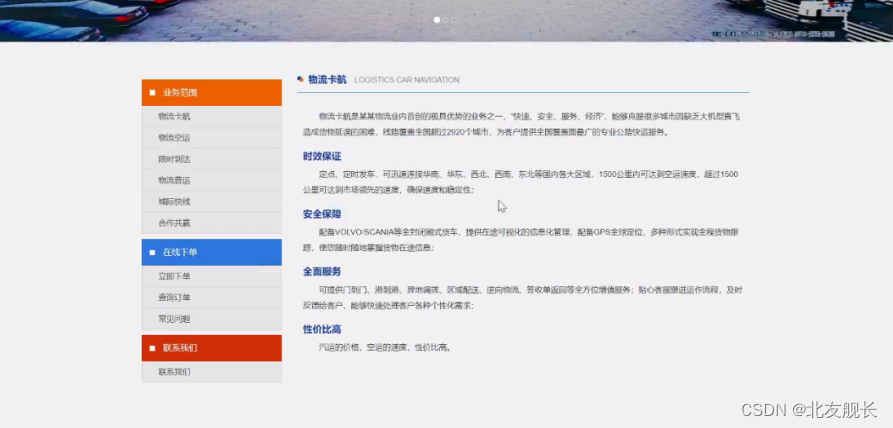Click the text line starting '定点、定时发车'

[x=529, y=174]
